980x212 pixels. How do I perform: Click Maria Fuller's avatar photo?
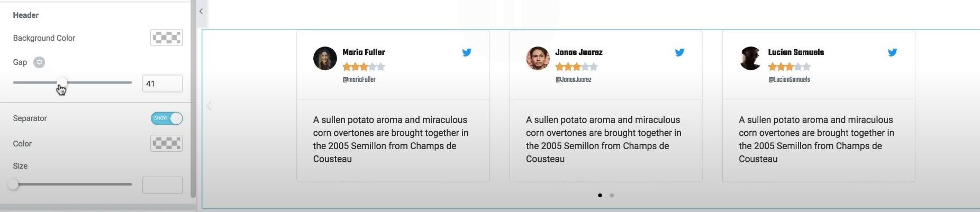coord(325,58)
